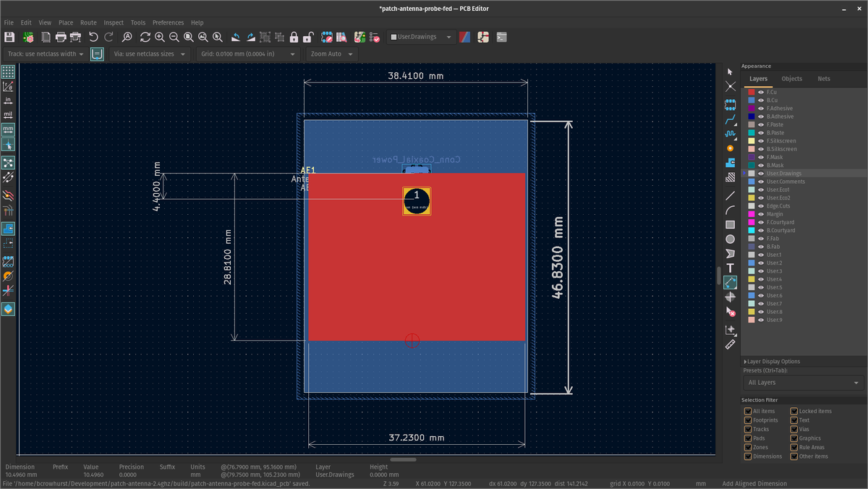Select the Draw Line tool
868x489 pixels.
730,195
